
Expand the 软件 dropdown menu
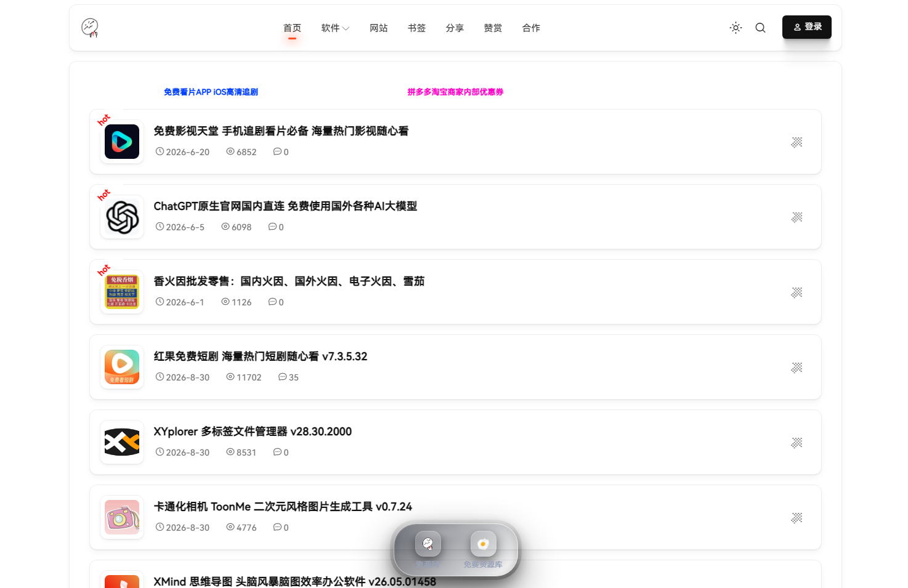[x=335, y=28]
